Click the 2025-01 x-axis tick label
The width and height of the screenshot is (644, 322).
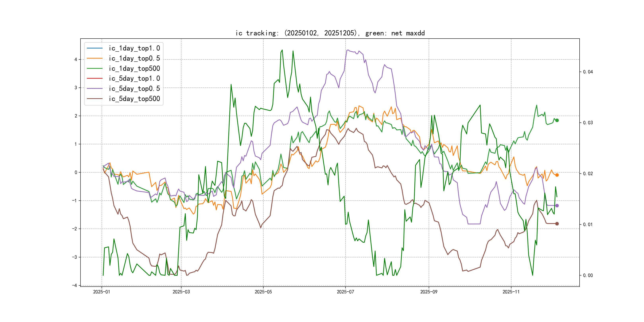click(102, 292)
